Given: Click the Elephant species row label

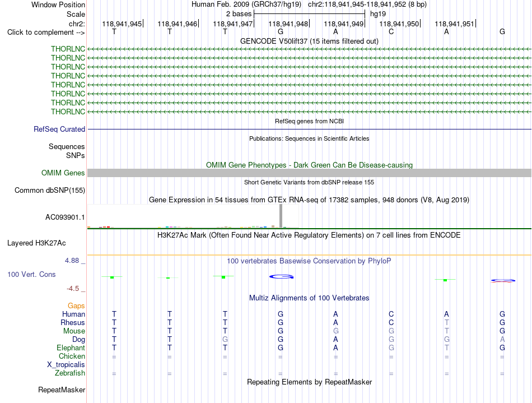Looking at the screenshot, I should tap(71, 348).
